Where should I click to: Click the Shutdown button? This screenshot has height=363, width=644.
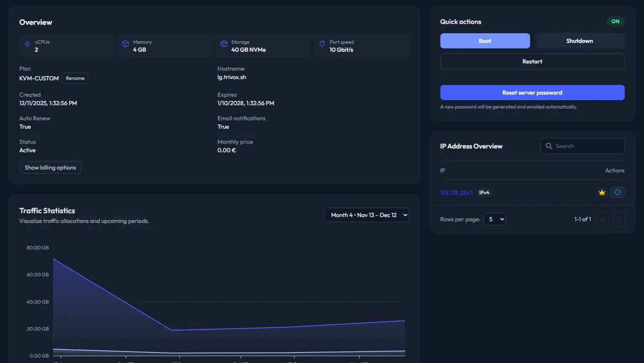580,41
